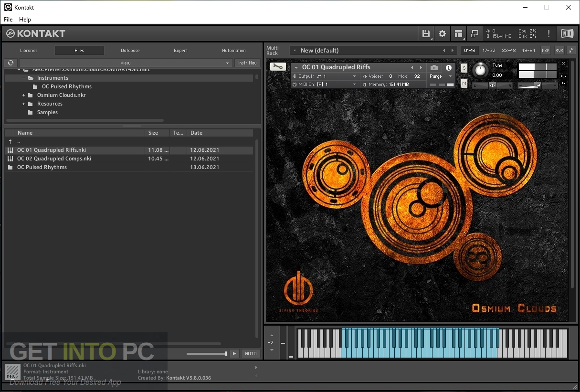Open the Help menu
The width and height of the screenshot is (580, 392).
(x=25, y=20)
